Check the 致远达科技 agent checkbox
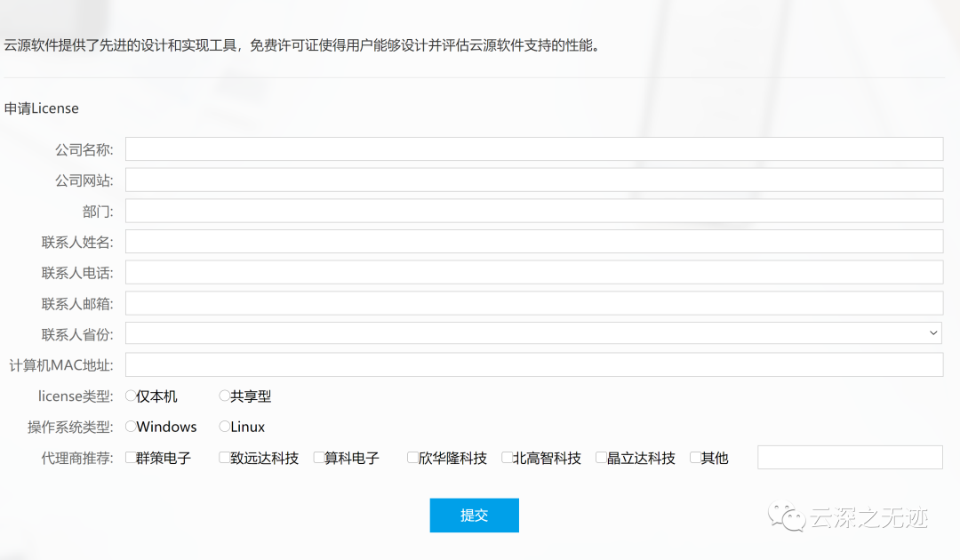Image resolution: width=960 pixels, height=560 pixels. [x=225, y=458]
